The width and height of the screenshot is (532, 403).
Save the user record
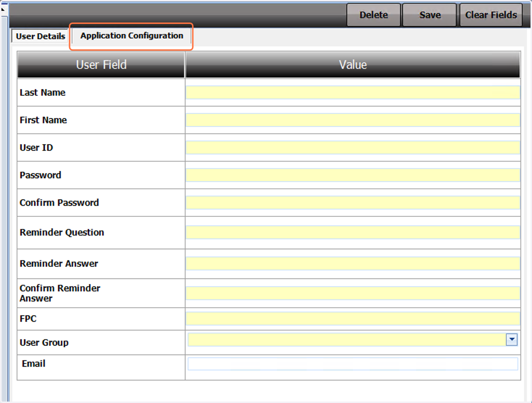[x=430, y=15]
